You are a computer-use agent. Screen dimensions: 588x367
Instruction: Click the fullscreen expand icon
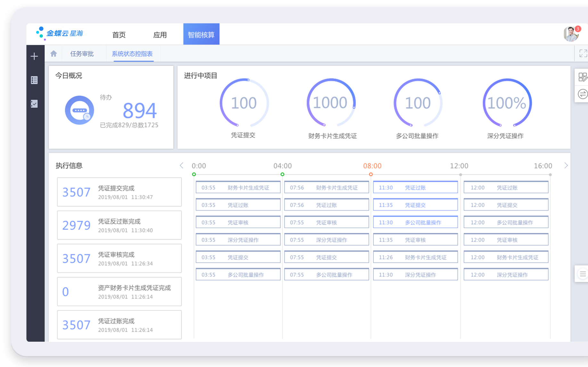[x=583, y=53]
